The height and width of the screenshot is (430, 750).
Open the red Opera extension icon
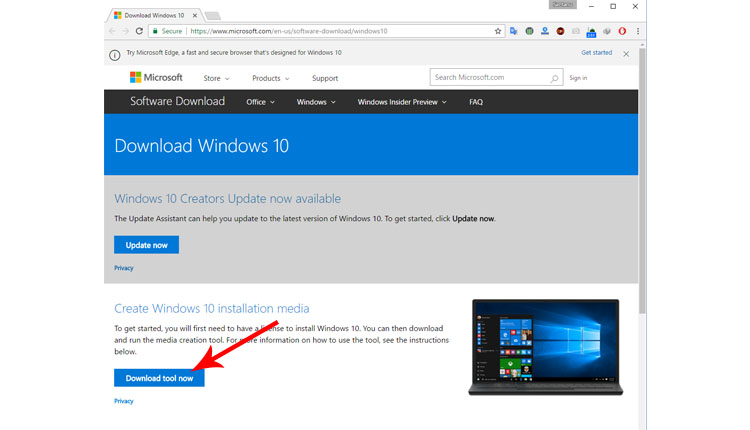[x=622, y=31]
